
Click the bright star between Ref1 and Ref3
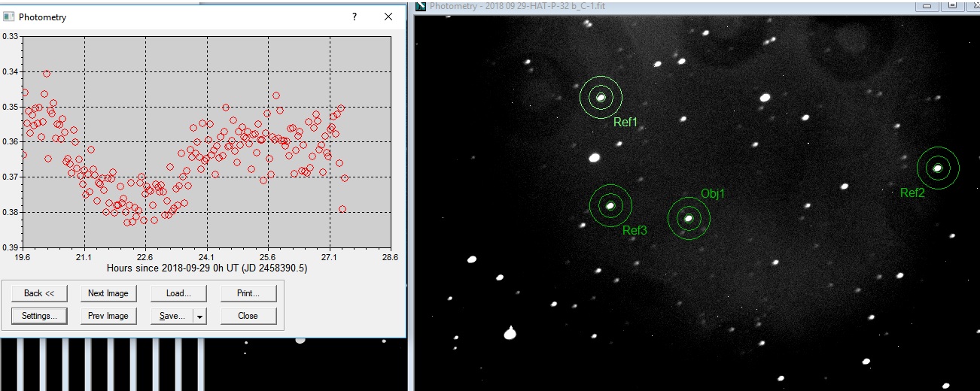(594, 158)
